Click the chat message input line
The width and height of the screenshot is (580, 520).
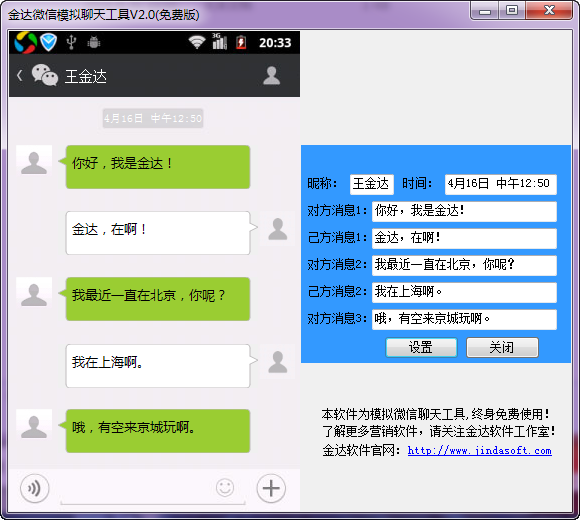(x=153, y=492)
